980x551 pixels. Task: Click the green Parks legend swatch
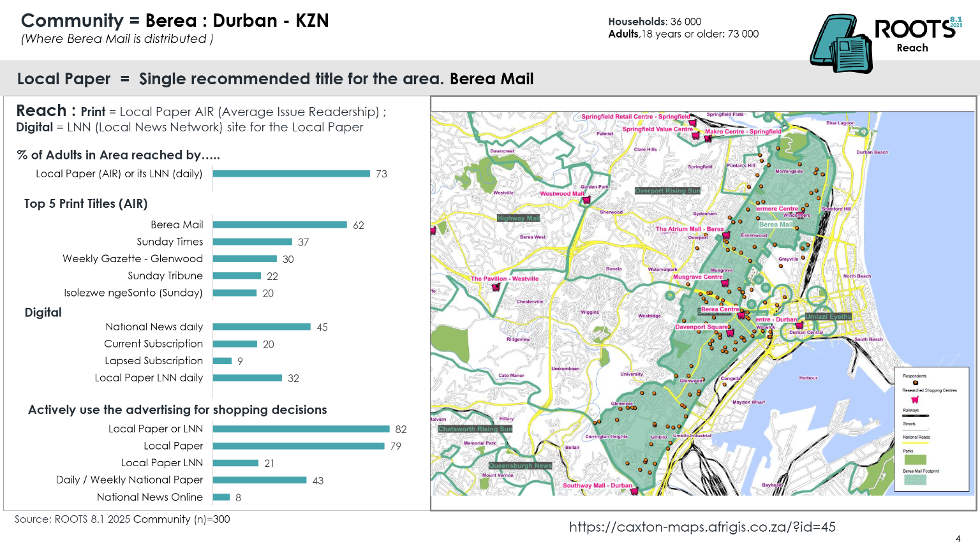click(915, 459)
